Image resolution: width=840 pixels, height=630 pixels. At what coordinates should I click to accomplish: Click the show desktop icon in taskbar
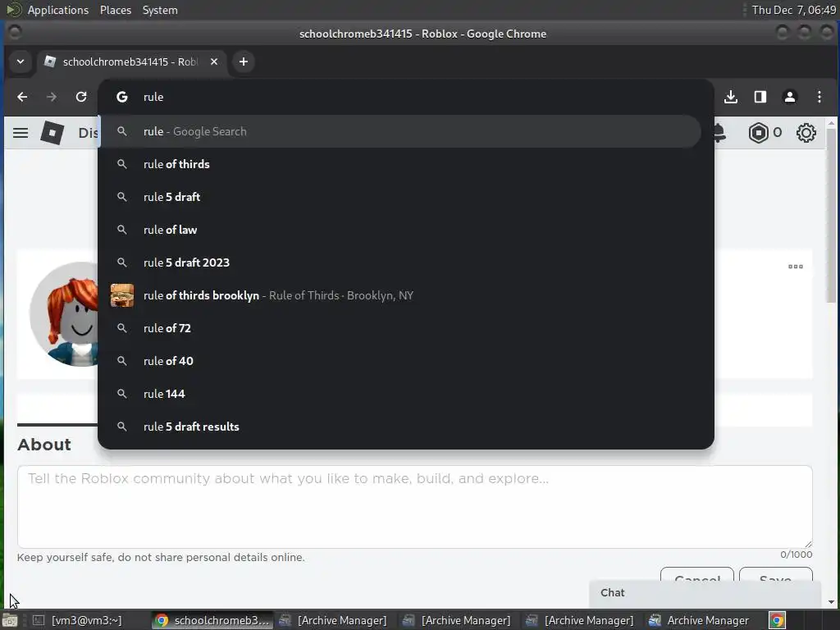(9, 620)
